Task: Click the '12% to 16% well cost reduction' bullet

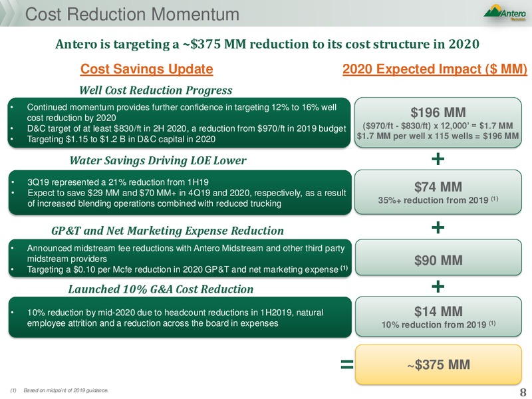Action: click(x=182, y=112)
